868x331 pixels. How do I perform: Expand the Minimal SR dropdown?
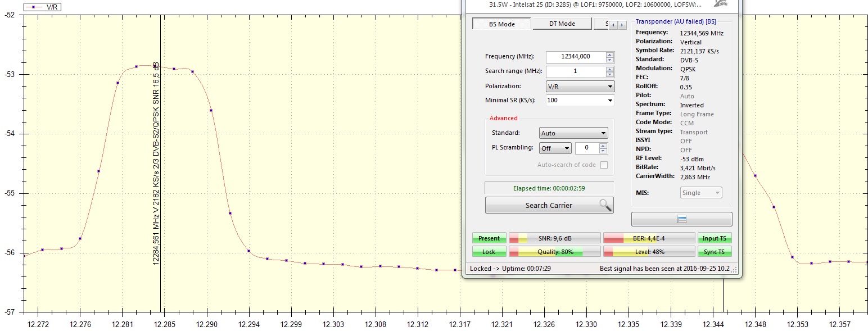pyautogui.click(x=580, y=100)
